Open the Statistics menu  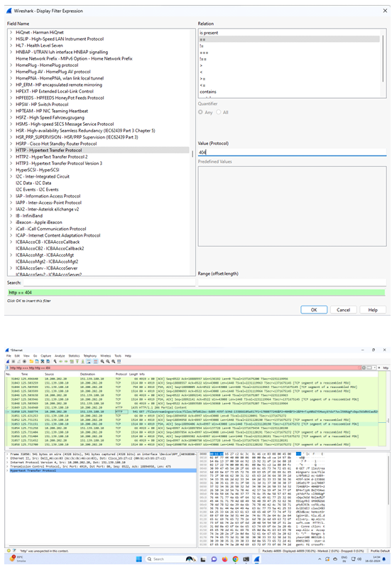(74, 355)
